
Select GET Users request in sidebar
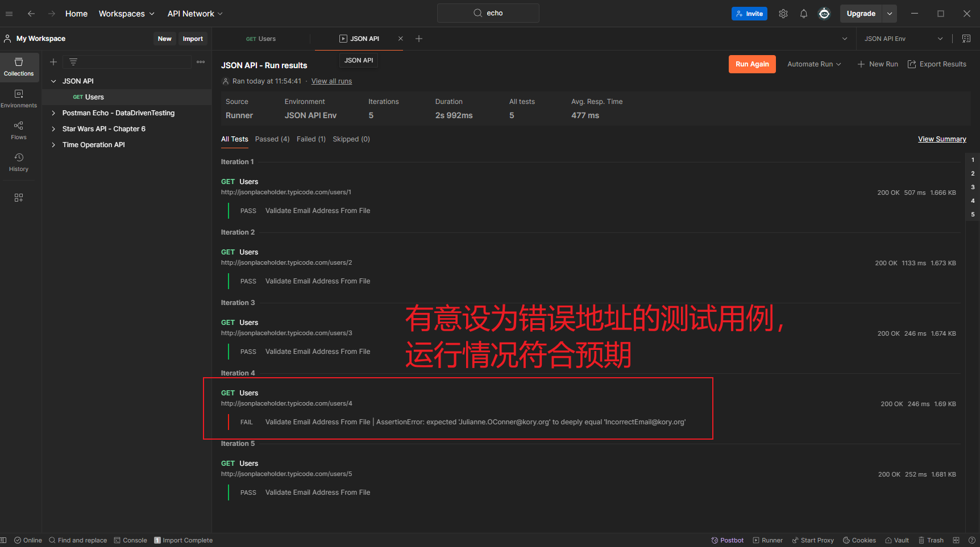coord(127,97)
